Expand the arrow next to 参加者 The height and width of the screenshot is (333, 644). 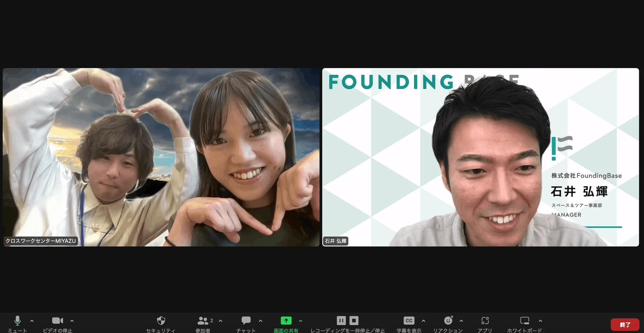coord(220,320)
